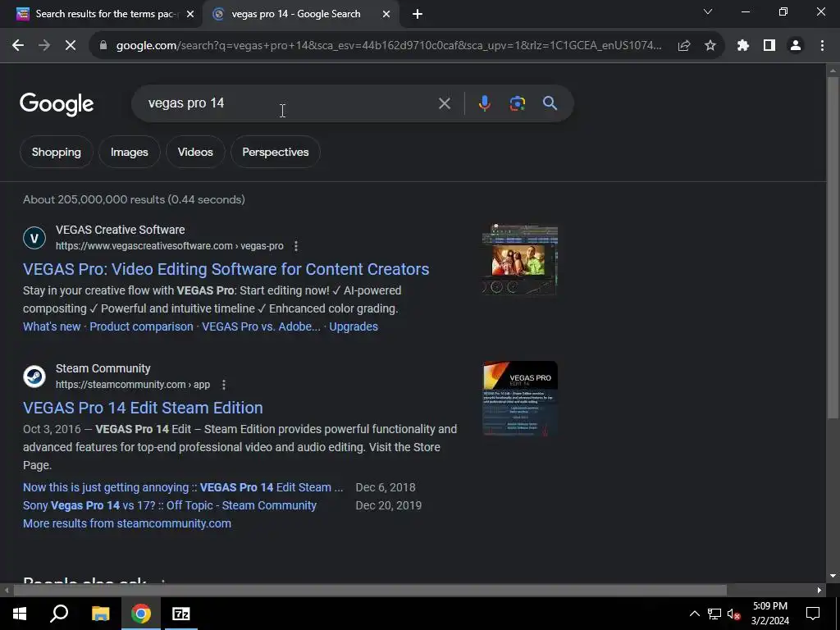Screen dimensions: 840x630
Task: Clear the search query text
Action: [444, 103]
